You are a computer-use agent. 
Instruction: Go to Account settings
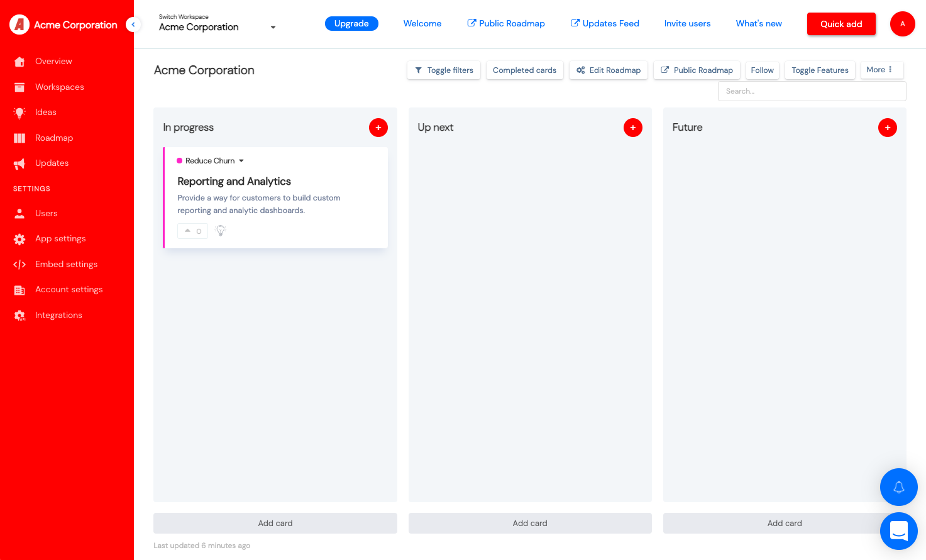click(x=69, y=289)
